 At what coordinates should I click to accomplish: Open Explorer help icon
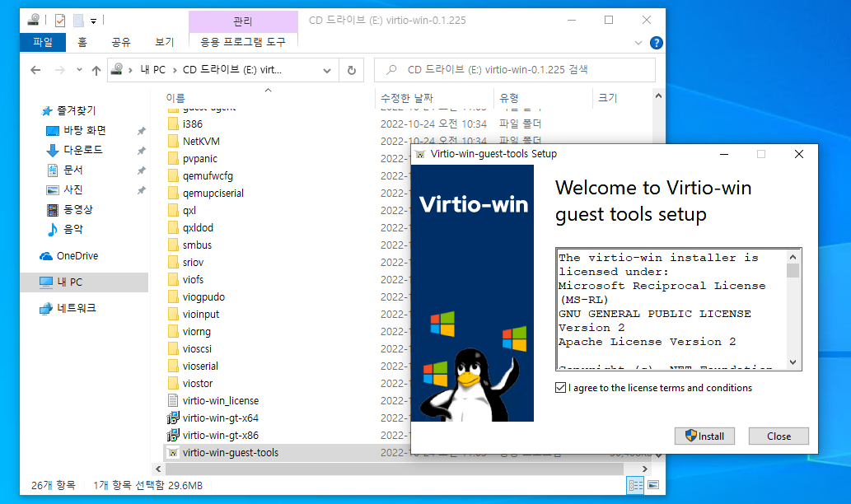pyautogui.click(x=656, y=42)
